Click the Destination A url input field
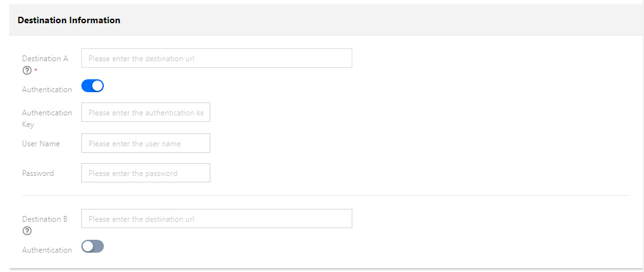The image size is (644, 272). pos(216,58)
